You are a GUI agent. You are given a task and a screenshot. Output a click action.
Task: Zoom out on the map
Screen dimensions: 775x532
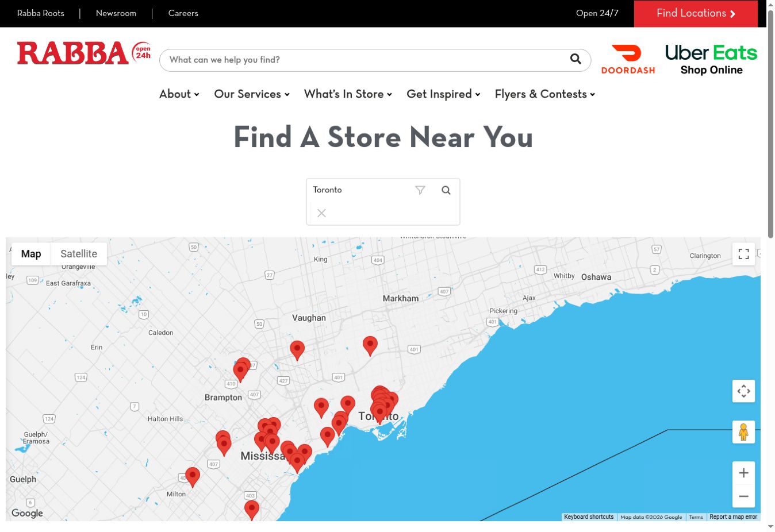(x=743, y=496)
